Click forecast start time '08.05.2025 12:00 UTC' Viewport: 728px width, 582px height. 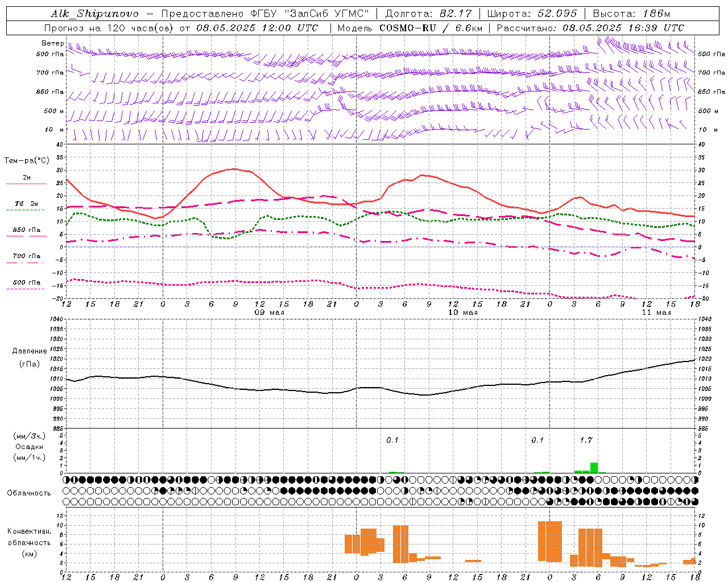[257, 28]
